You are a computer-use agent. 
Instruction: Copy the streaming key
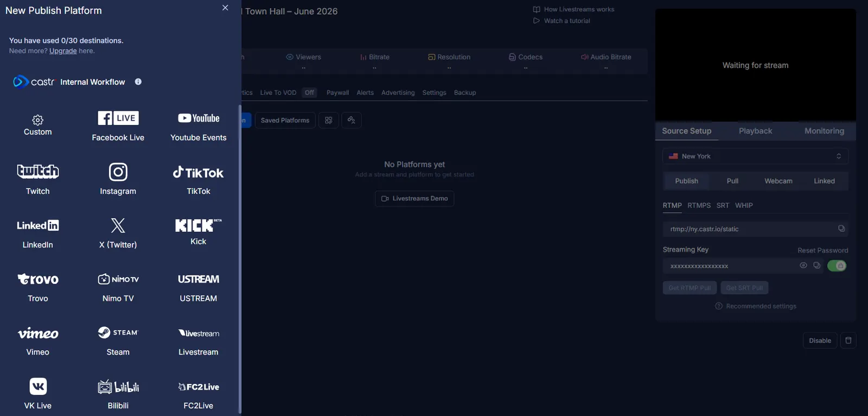pos(816,266)
